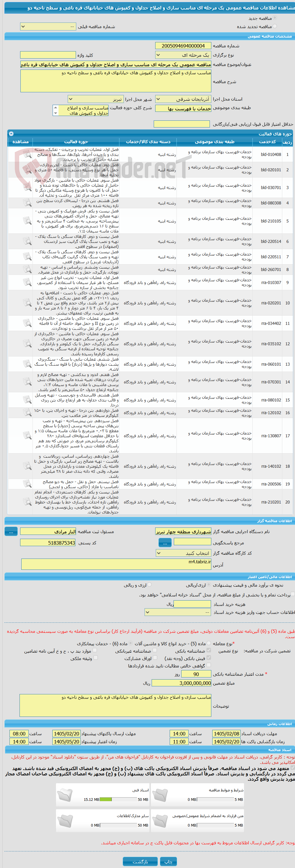Click the کدخدمت column header
This screenshot has width=295, height=868.
[268, 142]
